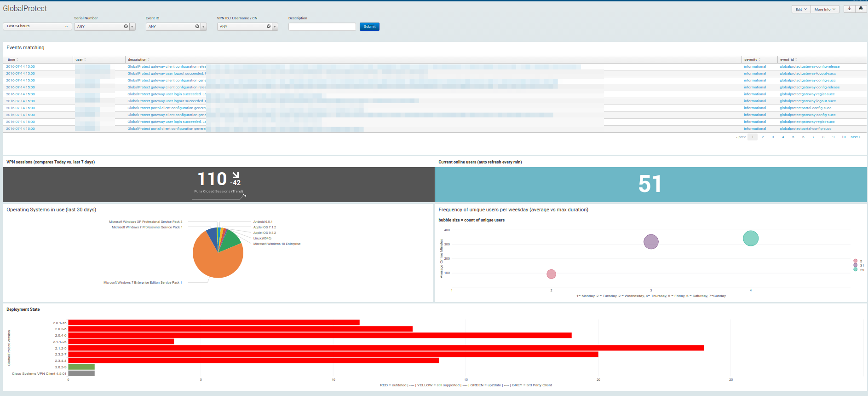
Task: Click the Microsoft Windows XP Professional label
Action: click(x=145, y=222)
